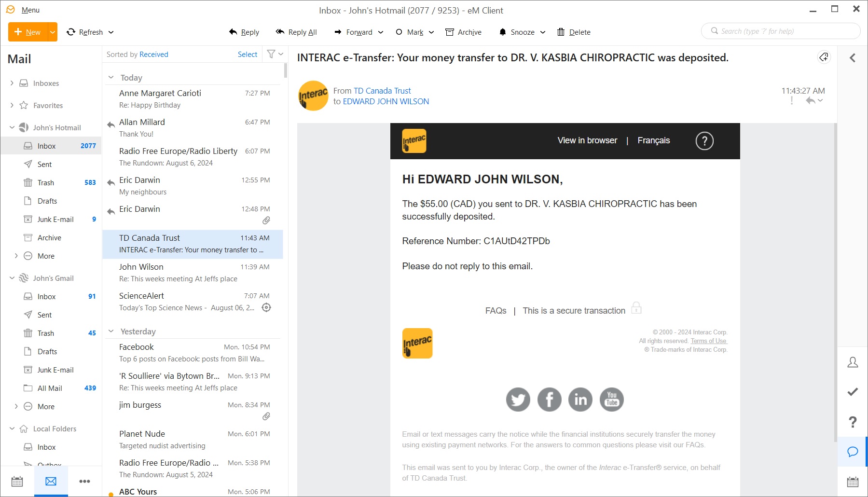This screenshot has width=868, height=497.
Task: Open the Hotmail Archive folder
Action: [x=51, y=237]
